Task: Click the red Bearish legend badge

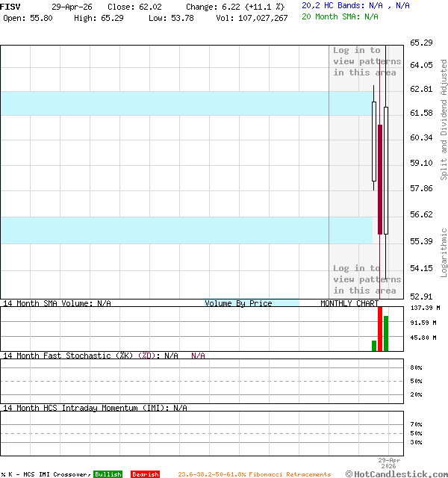Action: 145,474
